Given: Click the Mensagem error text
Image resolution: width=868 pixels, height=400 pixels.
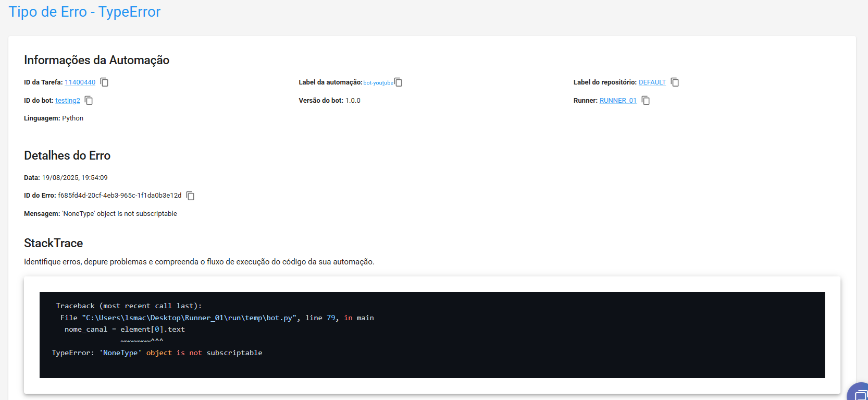Looking at the screenshot, I should (x=119, y=214).
